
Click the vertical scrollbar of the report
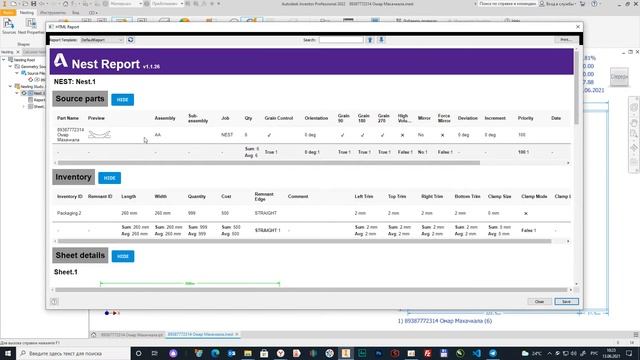[x=576, y=87]
